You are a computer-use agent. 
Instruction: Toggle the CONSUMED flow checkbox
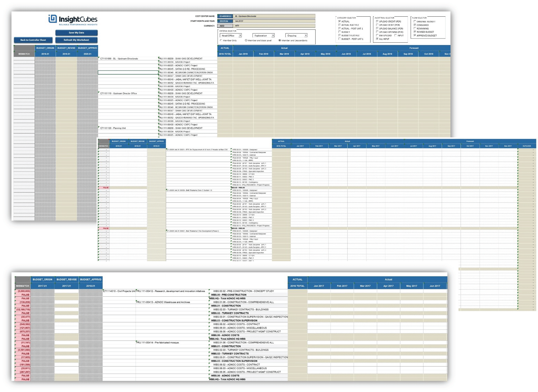pyautogui.click(x=415, y=25)
